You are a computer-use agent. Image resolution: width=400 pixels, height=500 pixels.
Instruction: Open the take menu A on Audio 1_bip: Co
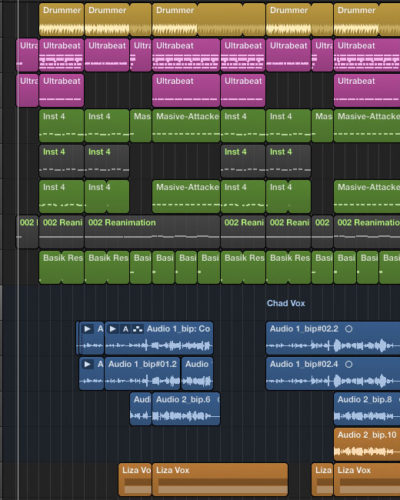[126, 329]
